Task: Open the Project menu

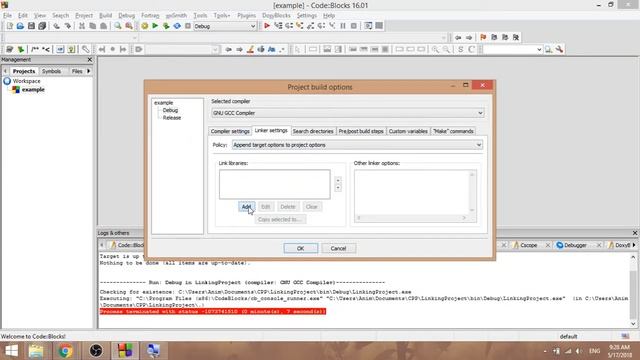Action: click(x=84, y=16)
